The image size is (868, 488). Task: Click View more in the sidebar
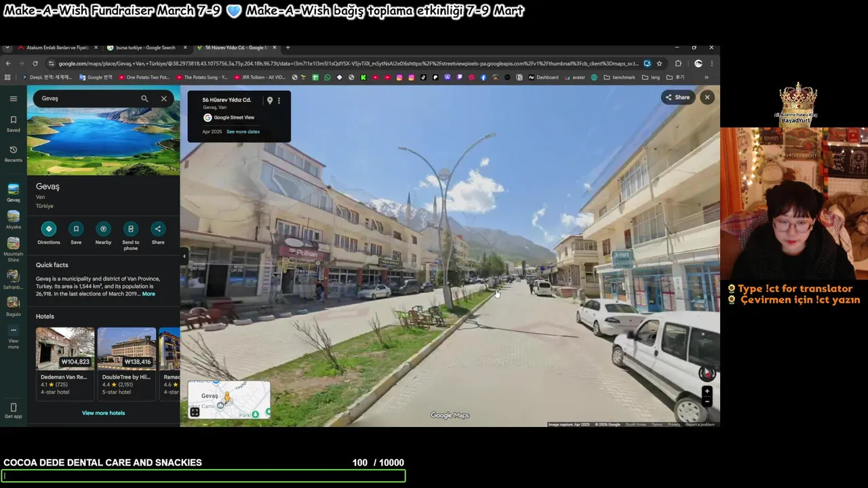tap(13, 338)
